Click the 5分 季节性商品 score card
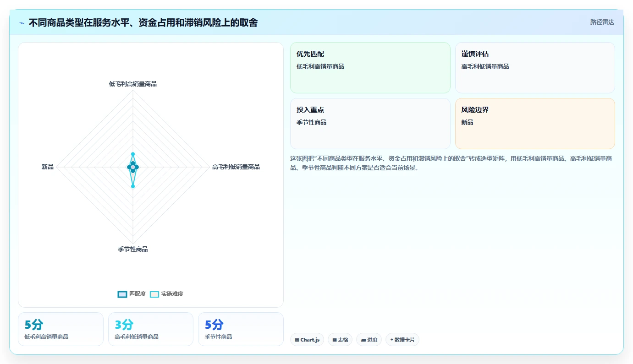The width and height of the screenshot is (633, 364). point(241,329)
